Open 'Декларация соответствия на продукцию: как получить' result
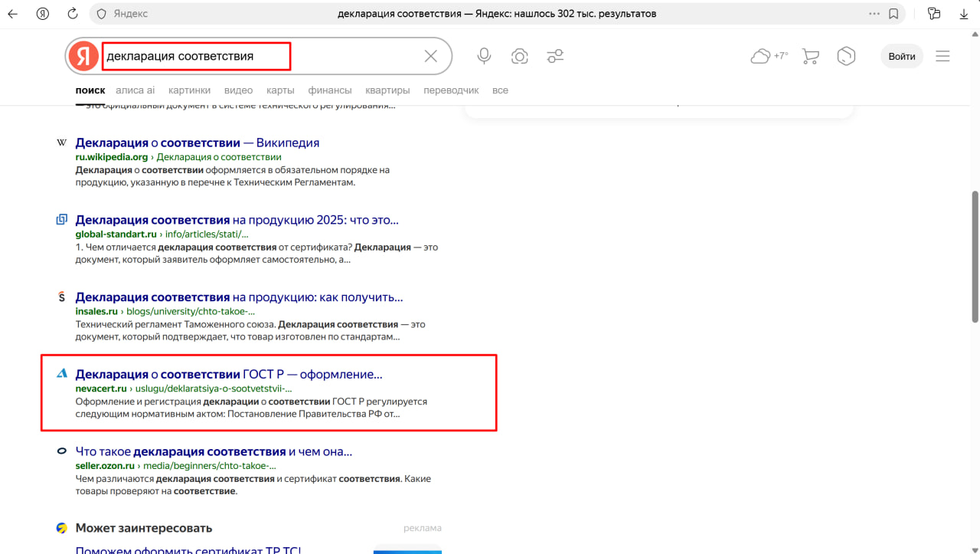 pos(239,297)
